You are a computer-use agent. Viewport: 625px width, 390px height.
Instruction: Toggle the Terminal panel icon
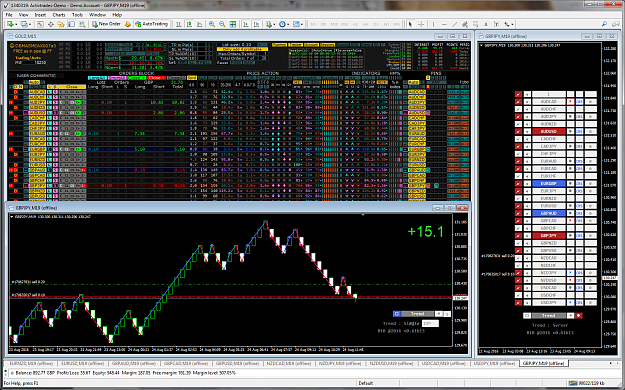(x=72, y=24)
